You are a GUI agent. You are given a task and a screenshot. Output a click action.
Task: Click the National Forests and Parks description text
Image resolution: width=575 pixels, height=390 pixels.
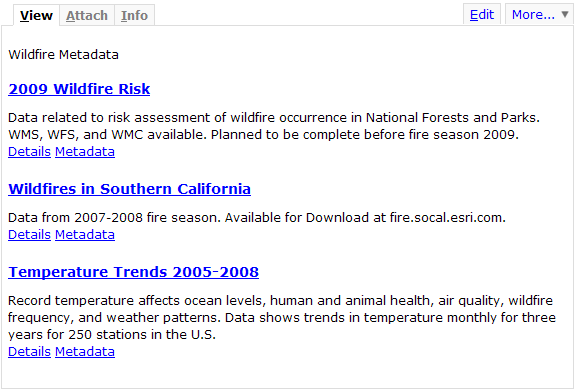coord(453,118)
